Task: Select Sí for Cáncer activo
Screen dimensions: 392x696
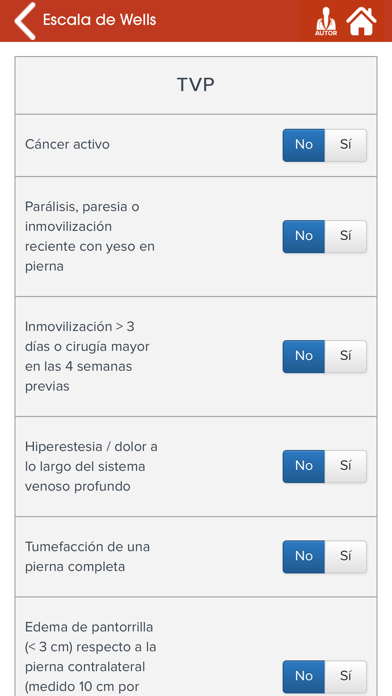Action: point(346,145)
